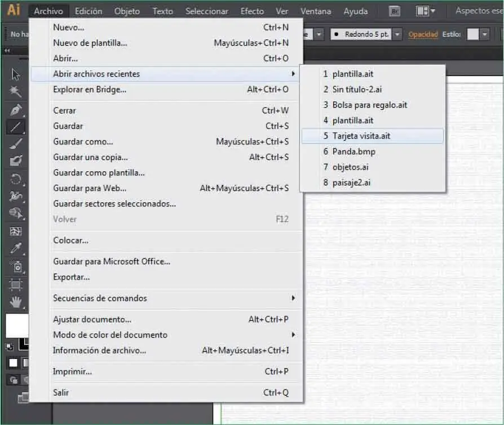The height and width of the screenshot is (425, 504).
Task: Open the Ver menu
Action: click(282, 11)
